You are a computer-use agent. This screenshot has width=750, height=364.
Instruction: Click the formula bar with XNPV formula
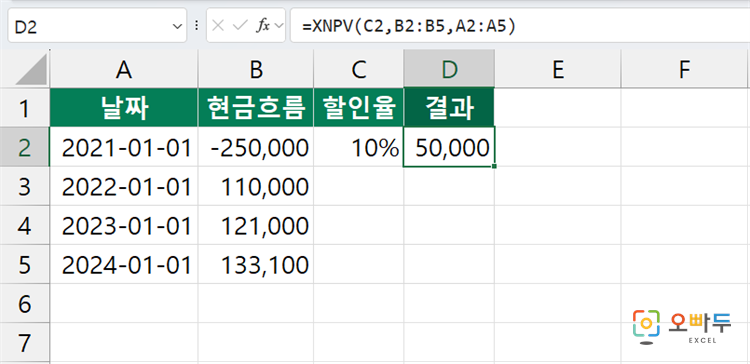[x=520, y=26]
